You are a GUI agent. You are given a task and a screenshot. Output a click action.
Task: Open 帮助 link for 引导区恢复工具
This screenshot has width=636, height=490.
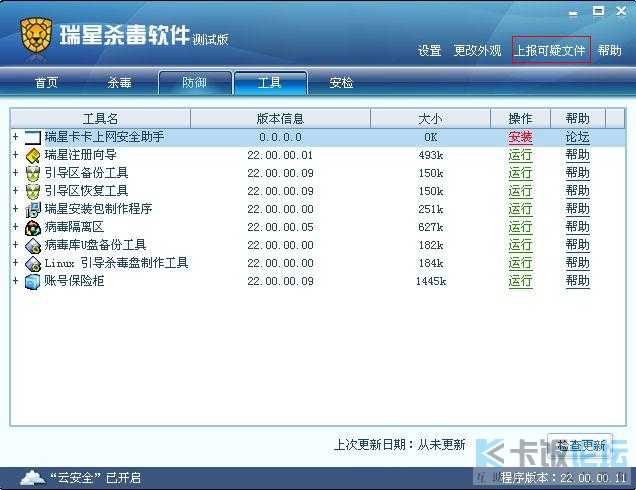(x=578, y=191)
